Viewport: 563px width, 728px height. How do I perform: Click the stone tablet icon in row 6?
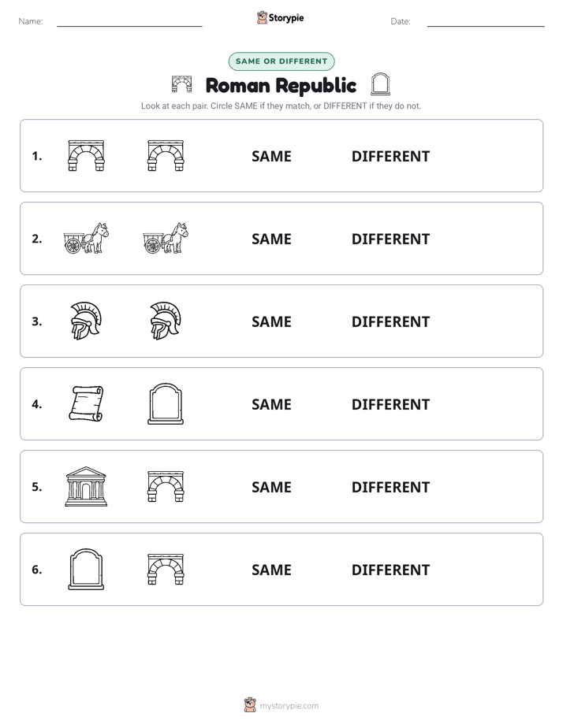coord(87,569)
